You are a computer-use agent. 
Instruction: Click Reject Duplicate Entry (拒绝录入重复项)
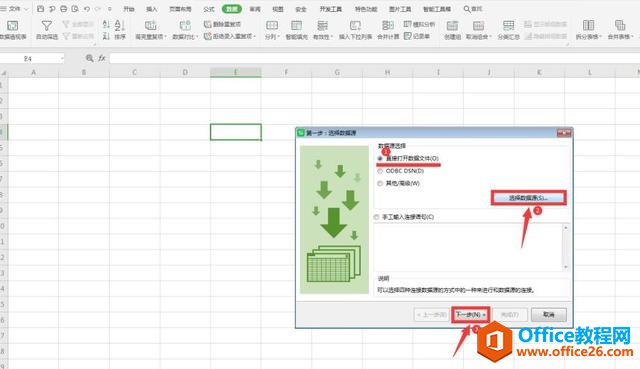230,36
